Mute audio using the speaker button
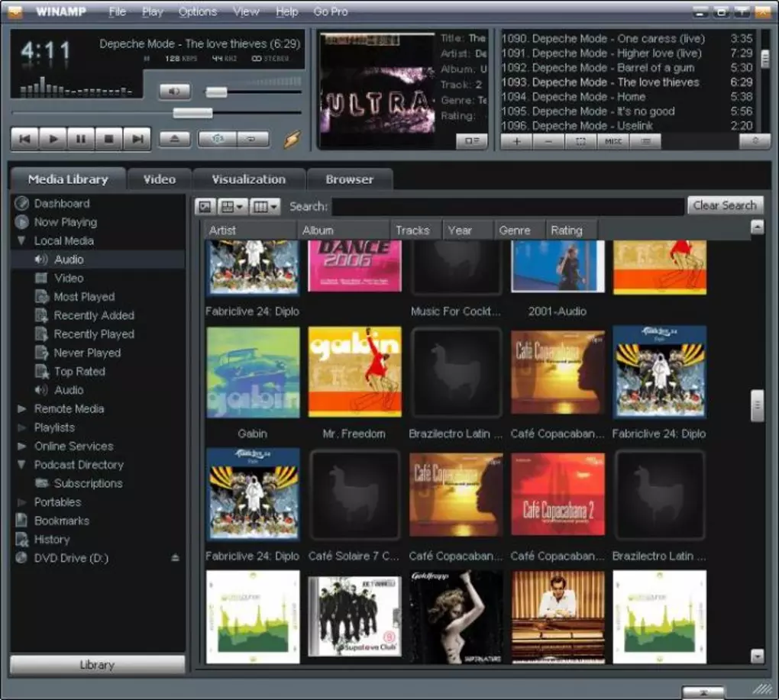779x700 pixels. 174,92
